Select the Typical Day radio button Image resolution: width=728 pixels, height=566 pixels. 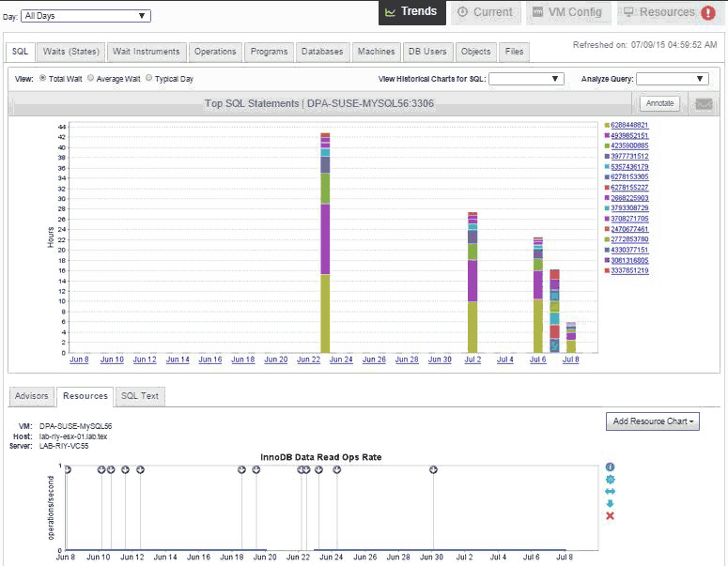coord(149,78)
